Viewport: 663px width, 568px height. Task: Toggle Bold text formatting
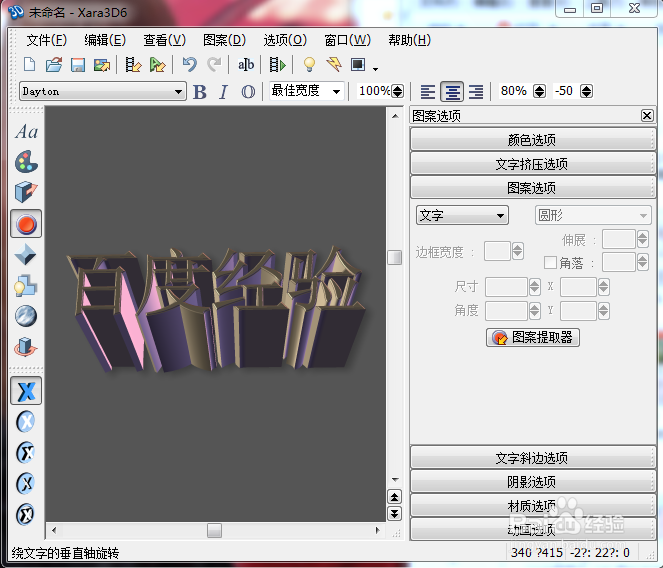200,92
